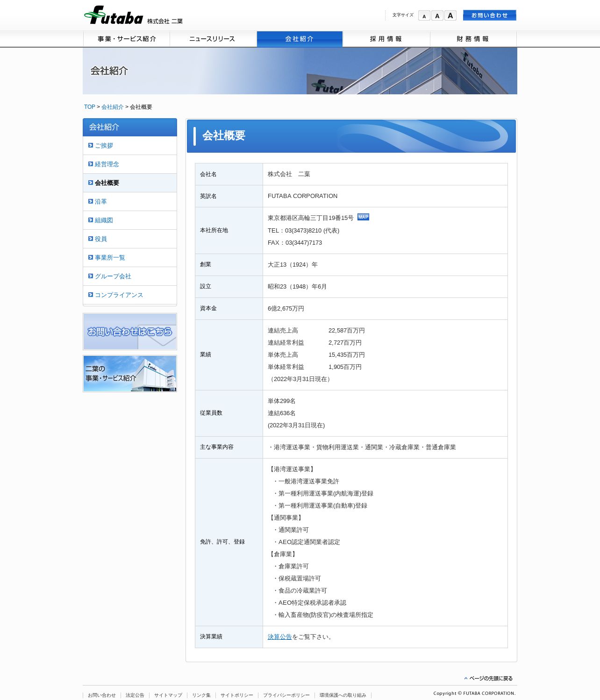Click プライバシーポリシー in the footer

286,695
